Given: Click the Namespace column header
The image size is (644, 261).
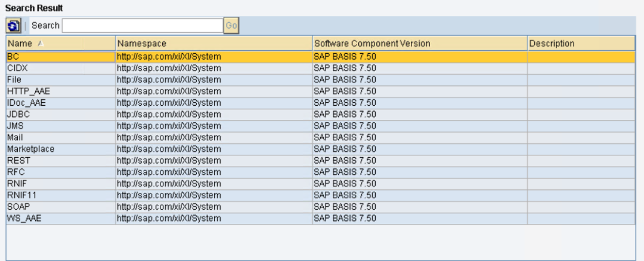Looking at the screenshot, I should point(214,43).
